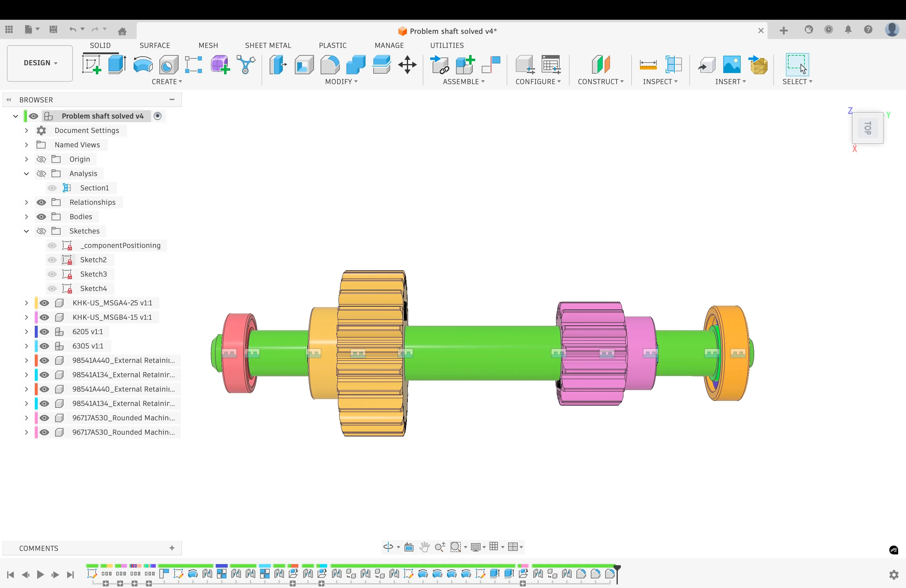Activate the root component radio button
Viewport: 906px width, 588px height.
tap(158, 116)
